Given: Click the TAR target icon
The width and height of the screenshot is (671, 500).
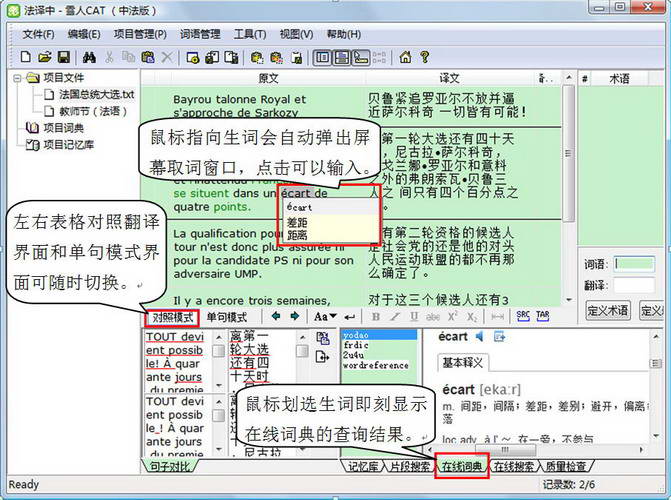Looking at the screenshot, I should (543, 316).
